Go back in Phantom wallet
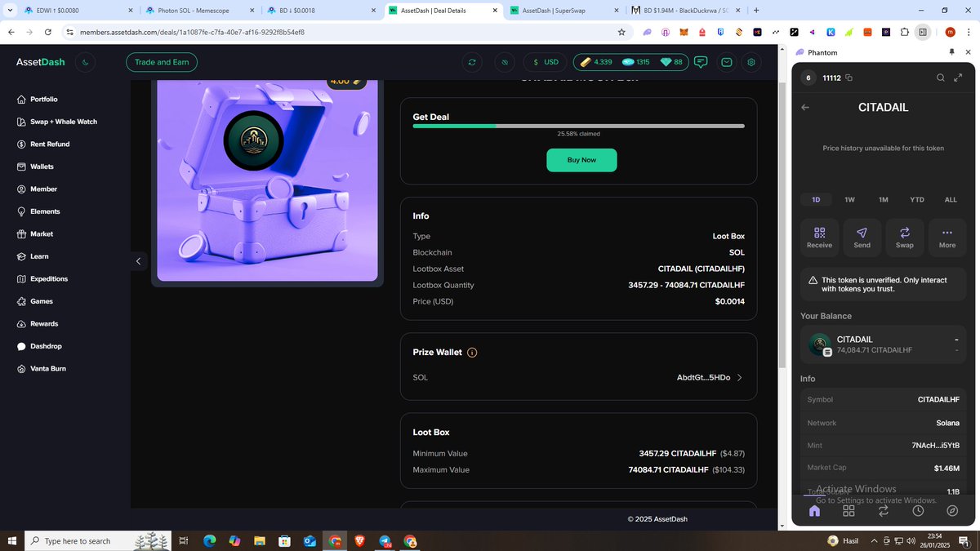The height and width of the screenshot is (551, 980). click(805, 107)
